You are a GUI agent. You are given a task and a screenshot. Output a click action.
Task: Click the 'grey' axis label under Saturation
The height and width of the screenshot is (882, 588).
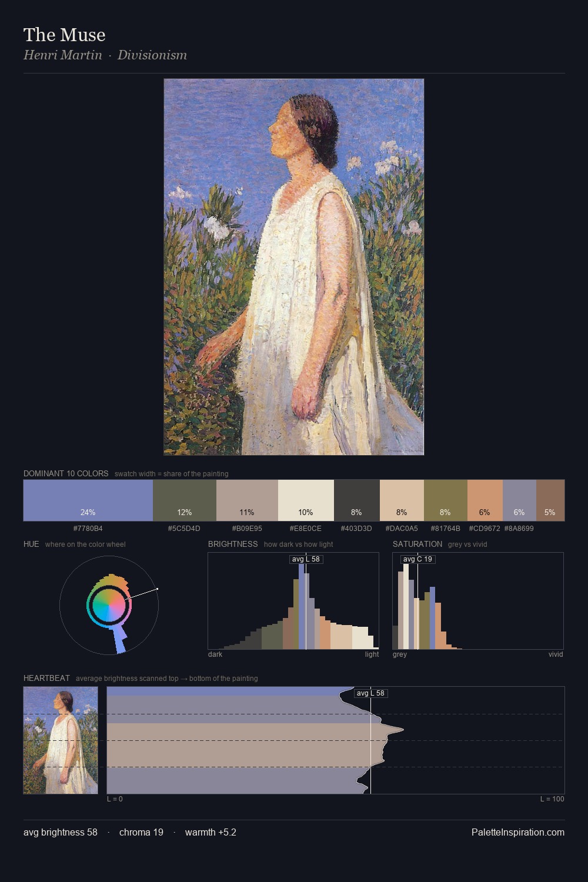(400, 654)
